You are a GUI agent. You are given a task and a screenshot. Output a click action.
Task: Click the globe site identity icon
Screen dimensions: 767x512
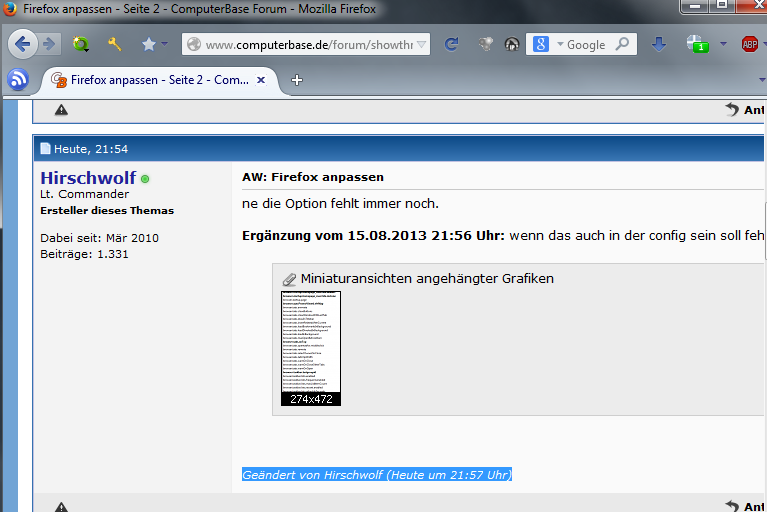point(194,45)
